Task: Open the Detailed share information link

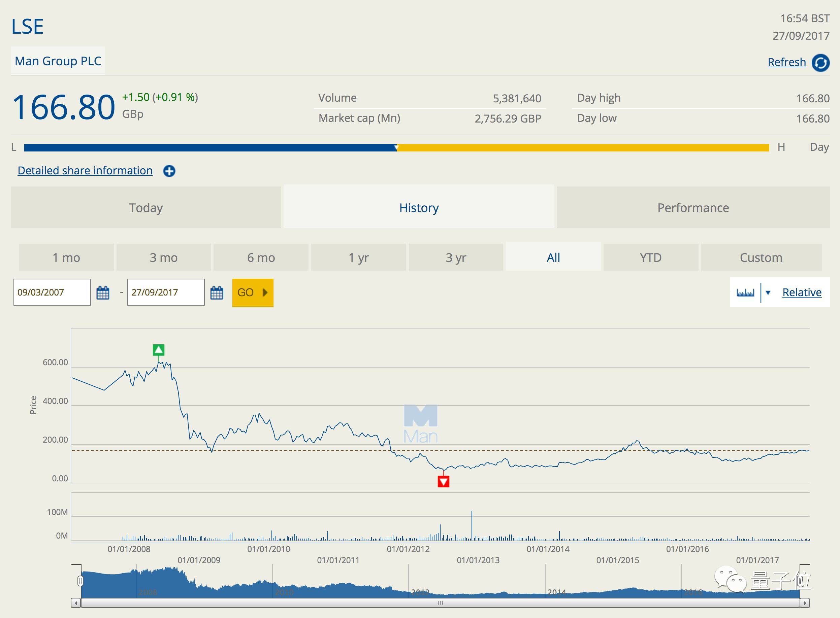Action: [85, 171]
